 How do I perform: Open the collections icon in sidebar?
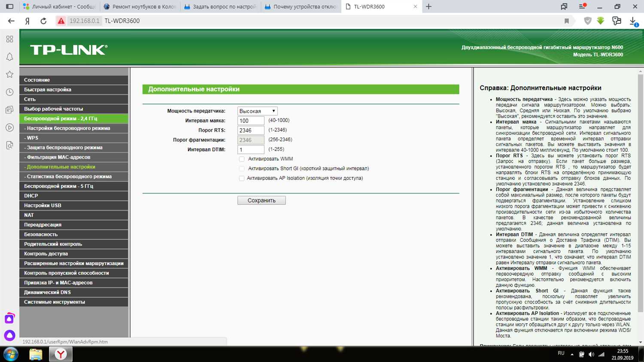[x=9, y=110]
